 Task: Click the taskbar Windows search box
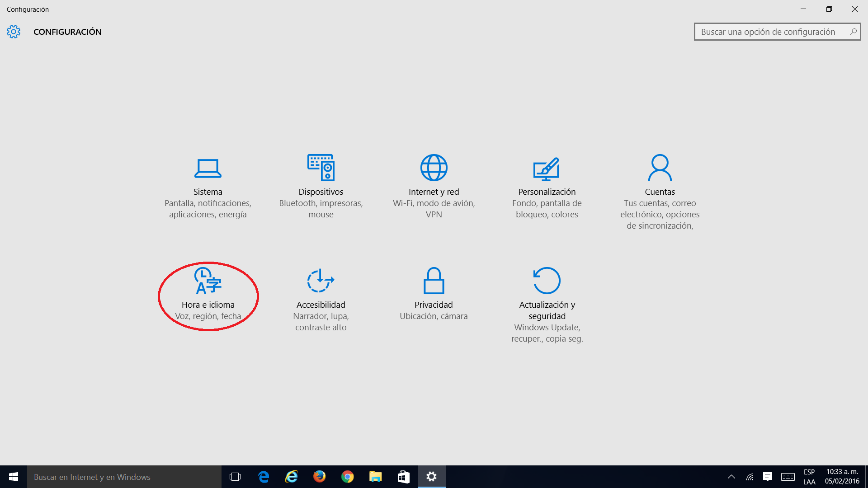pos(124,477)
